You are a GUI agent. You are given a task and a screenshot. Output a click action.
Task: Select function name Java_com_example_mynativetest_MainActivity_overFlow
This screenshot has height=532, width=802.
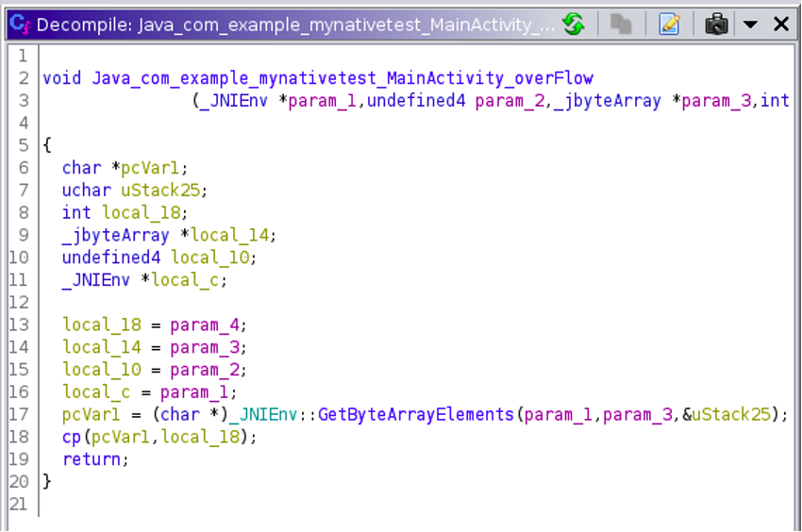(x=343, y=78)
